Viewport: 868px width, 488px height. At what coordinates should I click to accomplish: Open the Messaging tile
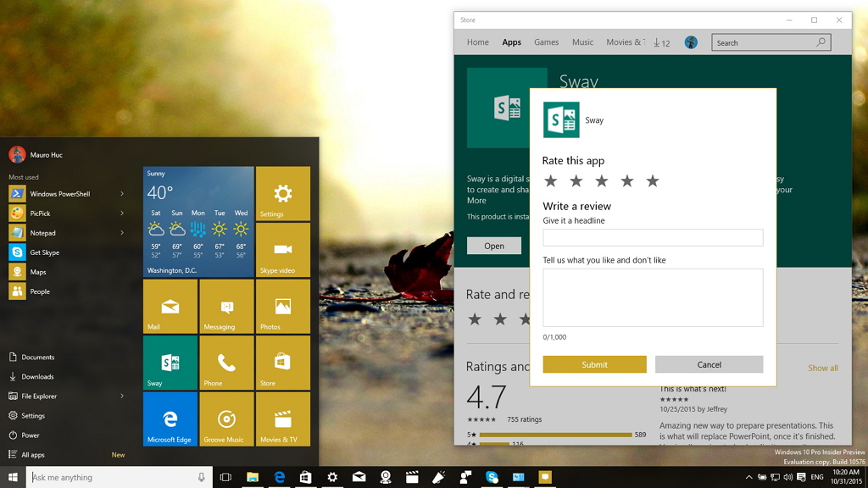[x=225, y=306]
